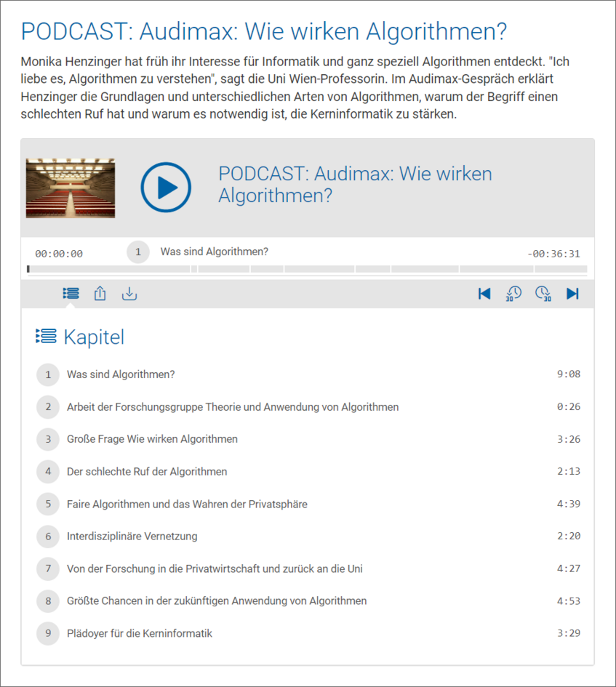Fast forward 30 seconds icon

543,294
